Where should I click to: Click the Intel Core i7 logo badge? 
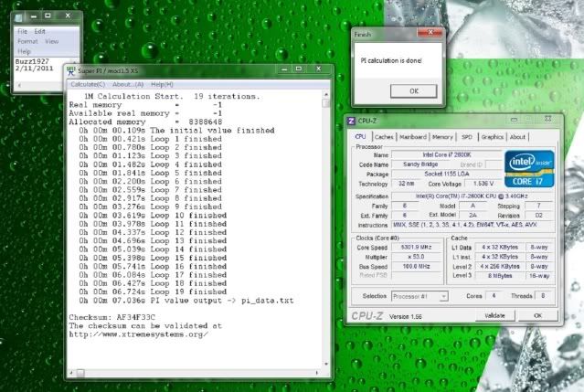coord(529,169)
